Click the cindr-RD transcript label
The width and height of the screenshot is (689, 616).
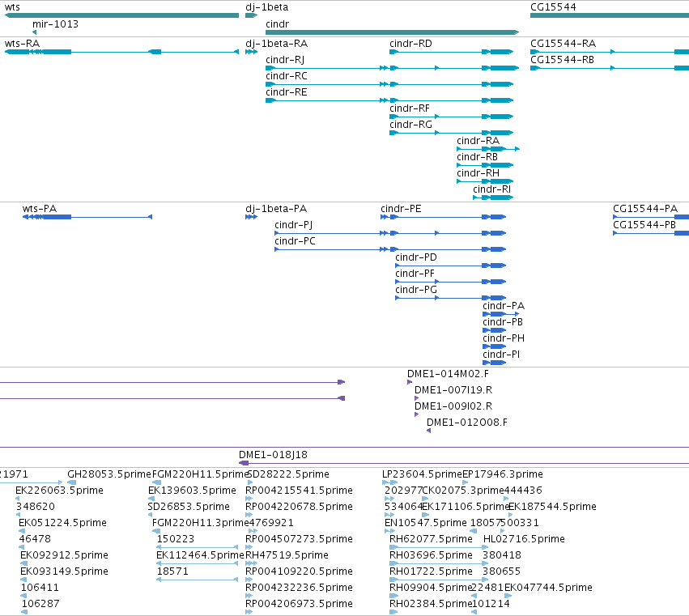[410, 44]
